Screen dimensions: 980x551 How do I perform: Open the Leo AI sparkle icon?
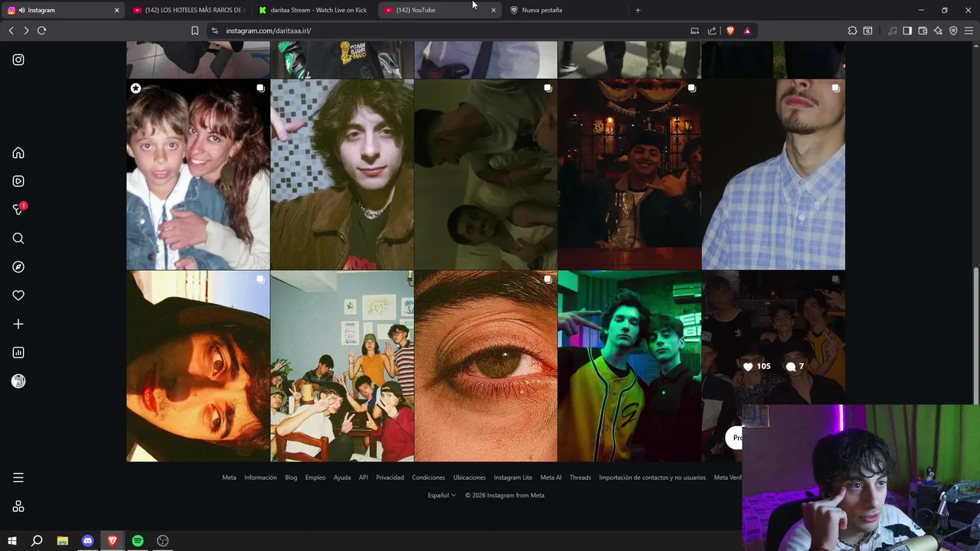pos(938,31)
